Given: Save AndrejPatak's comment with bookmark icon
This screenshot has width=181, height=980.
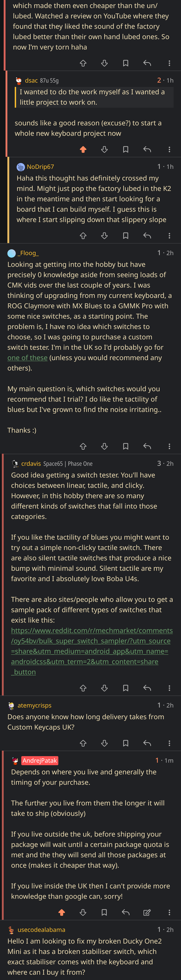Looking at the screenshot, I should click(104, 912).
